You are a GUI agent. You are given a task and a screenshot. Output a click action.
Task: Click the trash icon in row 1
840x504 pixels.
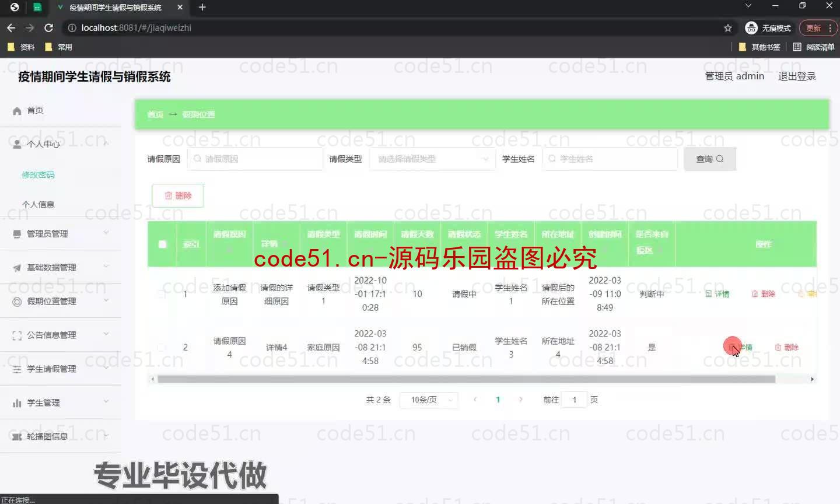click(755, 294)
